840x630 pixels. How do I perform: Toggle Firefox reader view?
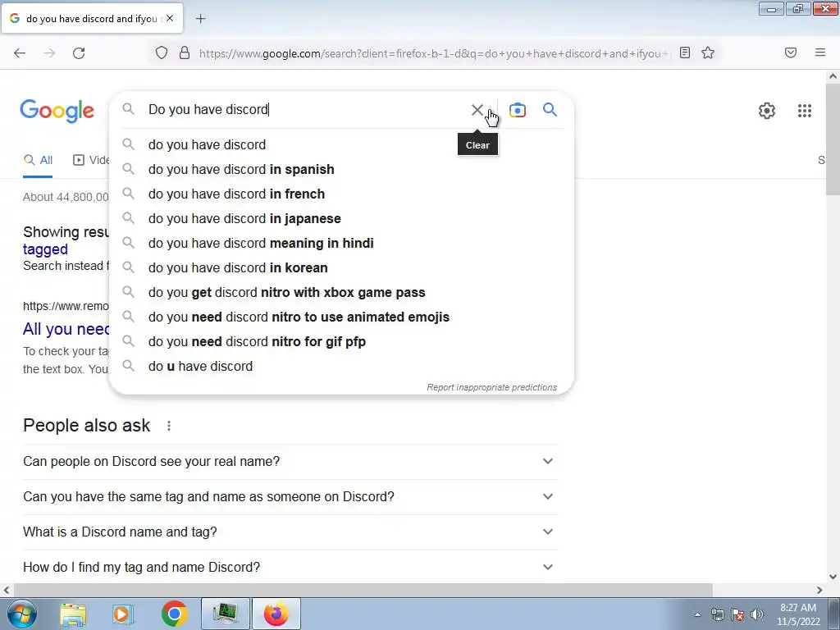tap(685, 52)
